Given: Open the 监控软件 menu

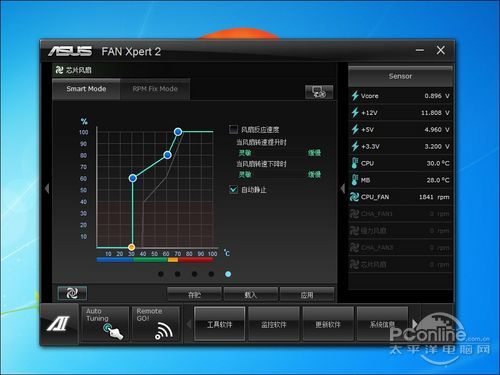Looking at the screenshot, I should click(x=274, y=324).
